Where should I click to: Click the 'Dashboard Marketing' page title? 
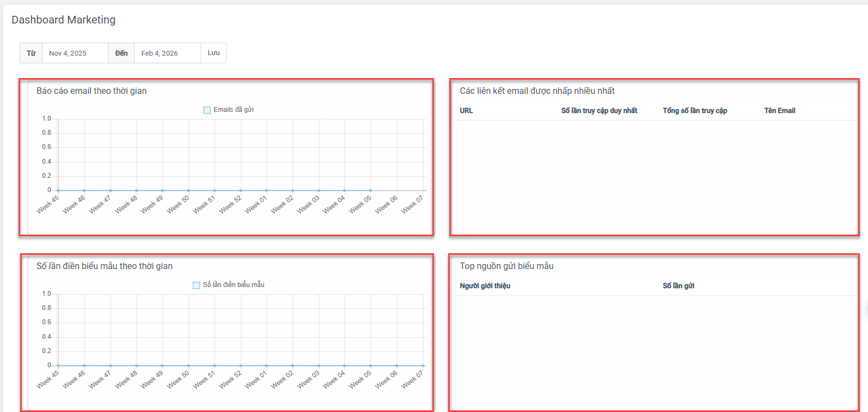click(x=63, y=20)
